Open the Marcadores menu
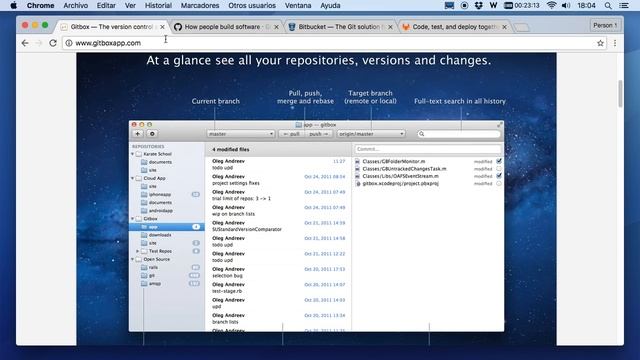 tap(200, 5)
